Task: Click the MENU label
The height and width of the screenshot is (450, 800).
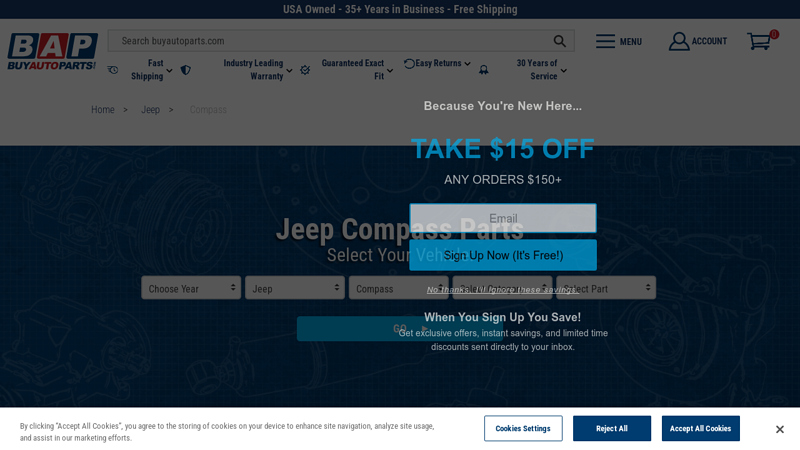Action: coord(631,42)
